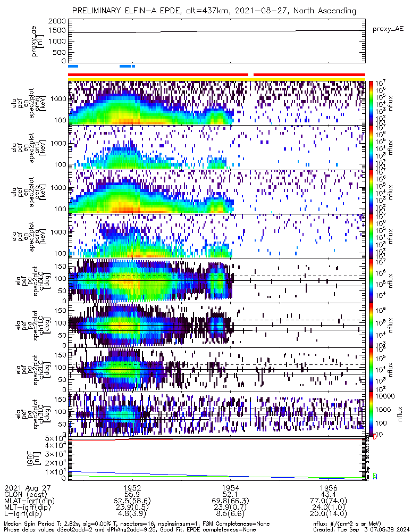Click the right red bar segment after the gap
The width and height of the screenshot is (412, 532).
pyautogui.click(x=309, y=75)
